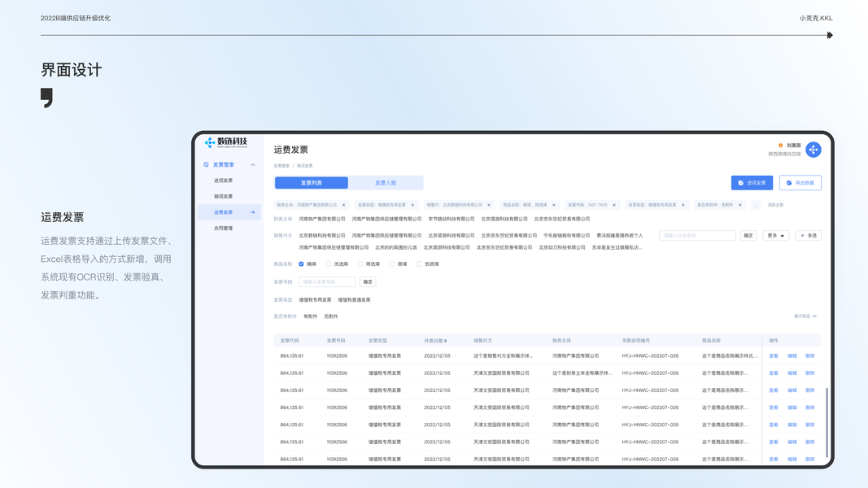The image size is (868, 488).
Task: Select 北京动刀科技有限公司 option
Action: point(562,248)
